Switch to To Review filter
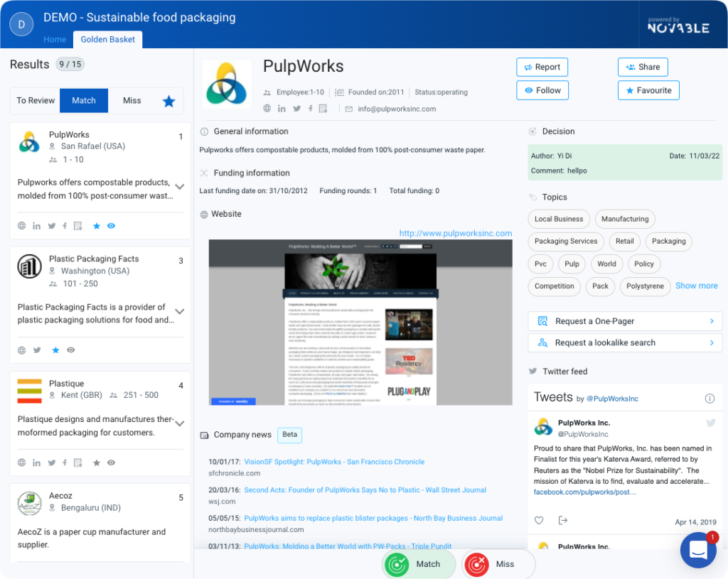728x579 pixels. (36, 101)
